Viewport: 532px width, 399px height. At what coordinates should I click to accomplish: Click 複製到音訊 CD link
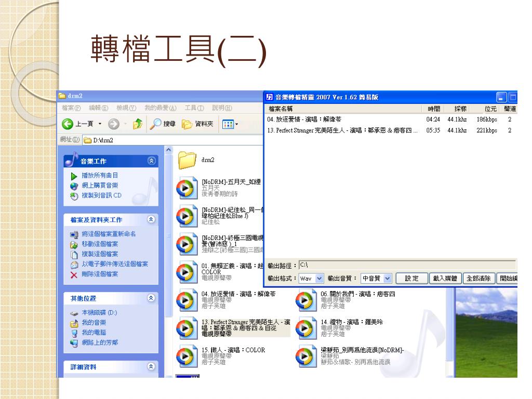click(x=101, y=195)
